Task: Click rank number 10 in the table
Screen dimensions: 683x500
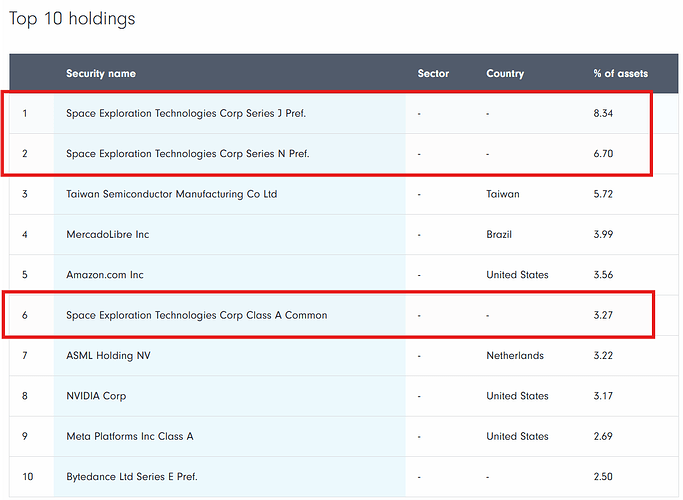Action: coord(27,476)
